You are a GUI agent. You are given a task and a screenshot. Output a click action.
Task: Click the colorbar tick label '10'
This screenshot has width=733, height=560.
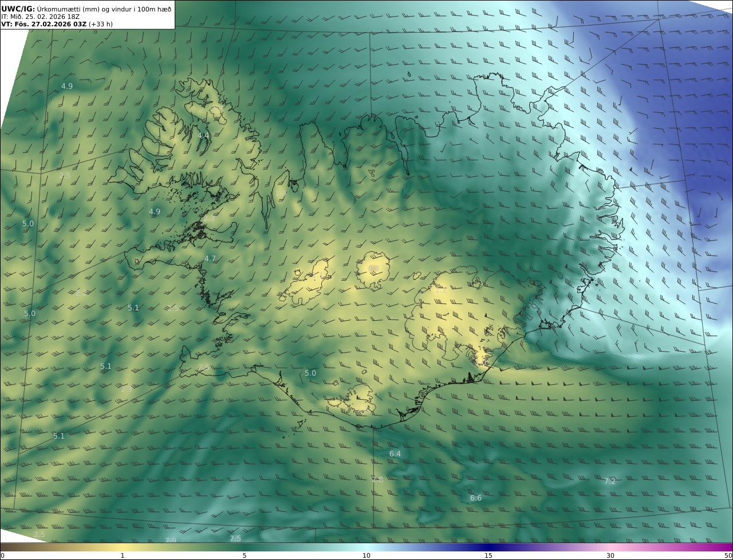(366, 555)
